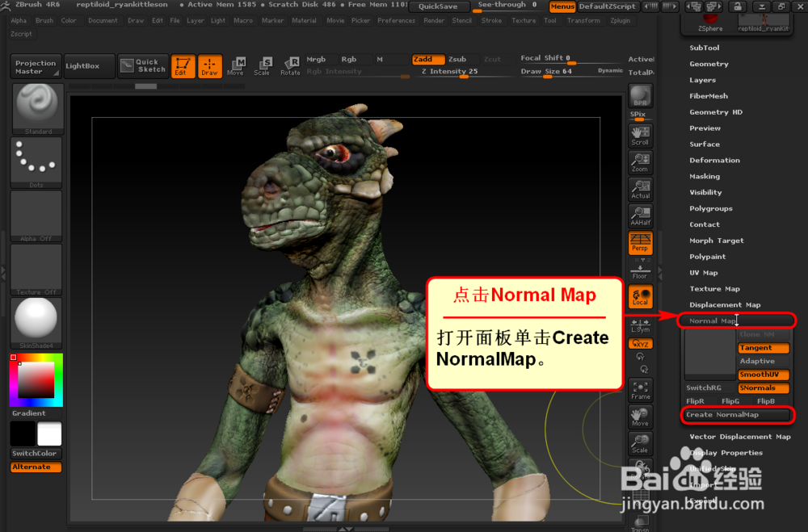
Task: Click the right shelf Move icon
Action: pyautogui.click(x=641, y=417)
